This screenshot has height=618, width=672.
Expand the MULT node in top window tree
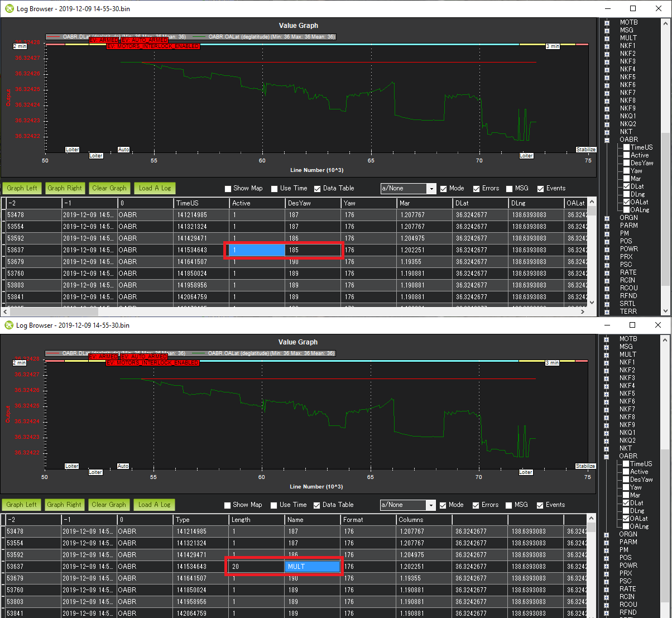coord(607,38)
